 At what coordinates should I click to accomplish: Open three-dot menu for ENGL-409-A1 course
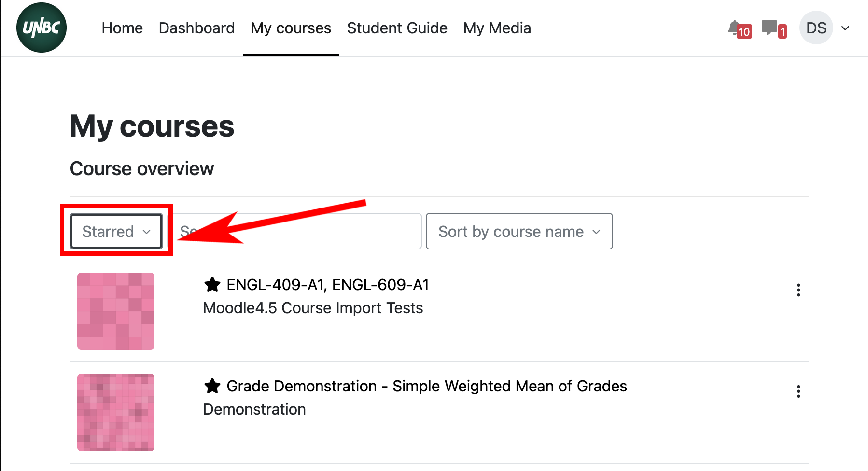pyautogui.click(x=798, y=290)
